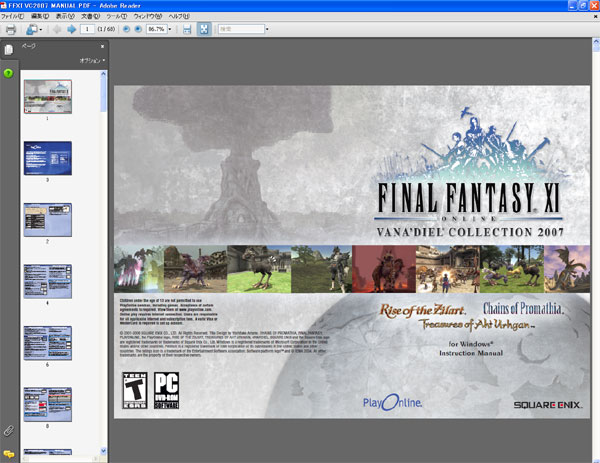Minimize the Adobe Reader window
The width and height of the screenshot is (600, 463).
(x=572, y=5)
